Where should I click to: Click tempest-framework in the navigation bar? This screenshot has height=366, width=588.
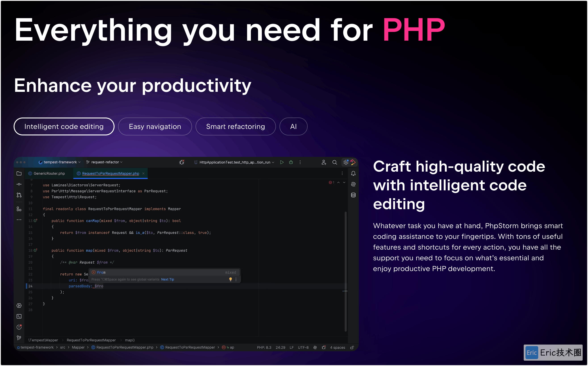[x=35, y=347]
